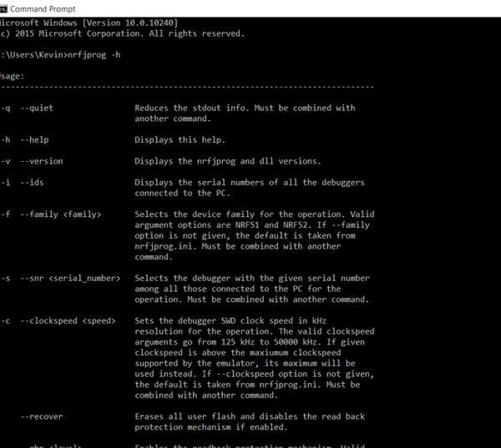Click the --family <family> option
501x448 pixels.
(61, 214)
